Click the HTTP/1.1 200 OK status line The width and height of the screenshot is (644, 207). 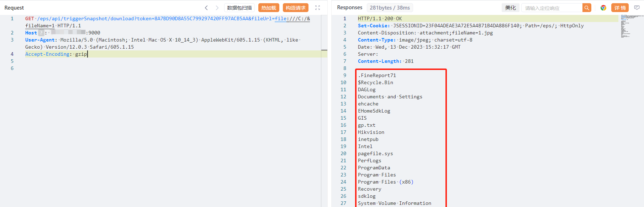[x=380, y=18]
